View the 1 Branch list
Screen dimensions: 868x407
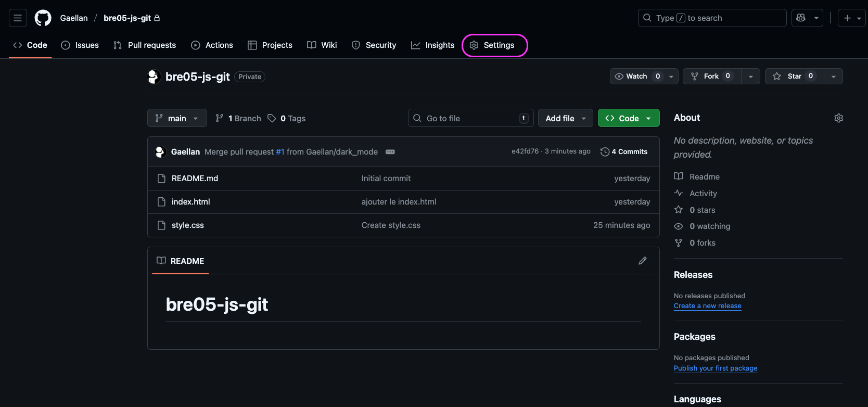click(238, 119)
